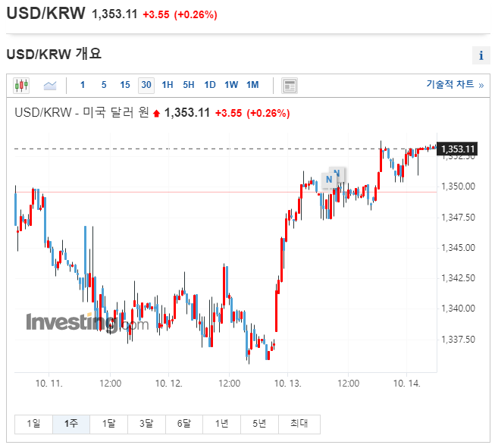Switch to the 1M interval
The image size is (495, 448).
coord(252,85)
